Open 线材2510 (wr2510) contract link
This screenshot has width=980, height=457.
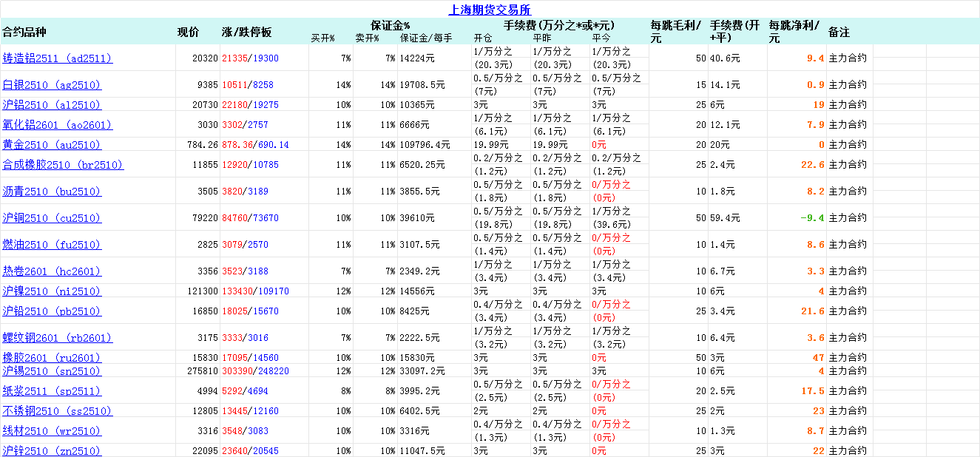[x=52, y=431]
